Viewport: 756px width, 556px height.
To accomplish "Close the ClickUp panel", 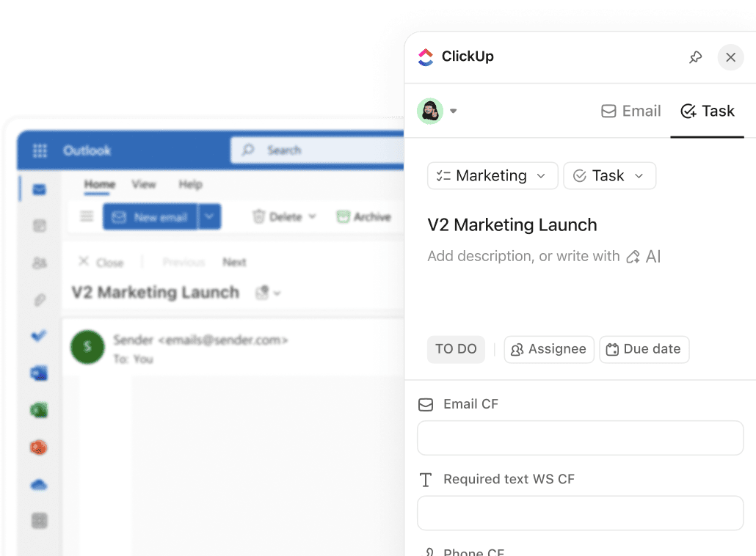I will [730, 57].
